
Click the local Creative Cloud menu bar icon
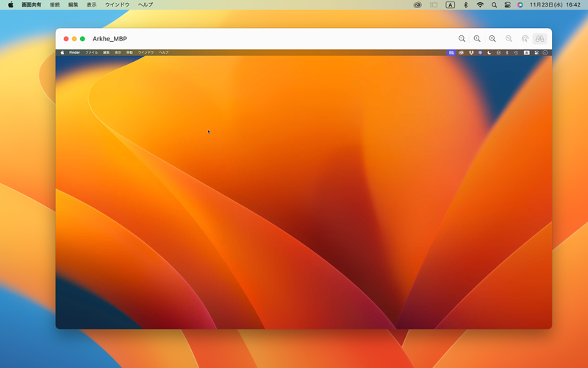tap(417, 5)
